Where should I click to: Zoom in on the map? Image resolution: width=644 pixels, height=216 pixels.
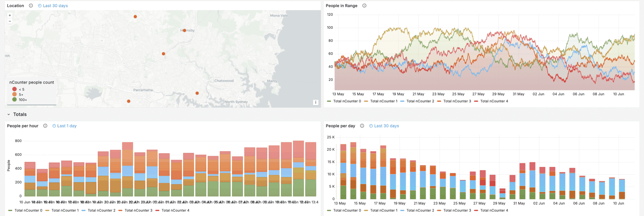point(10,15)
